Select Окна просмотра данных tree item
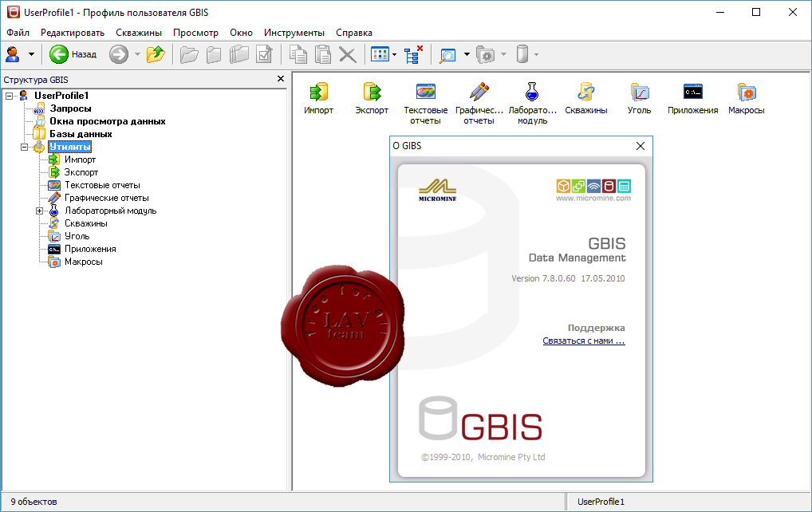 (107, 121)
